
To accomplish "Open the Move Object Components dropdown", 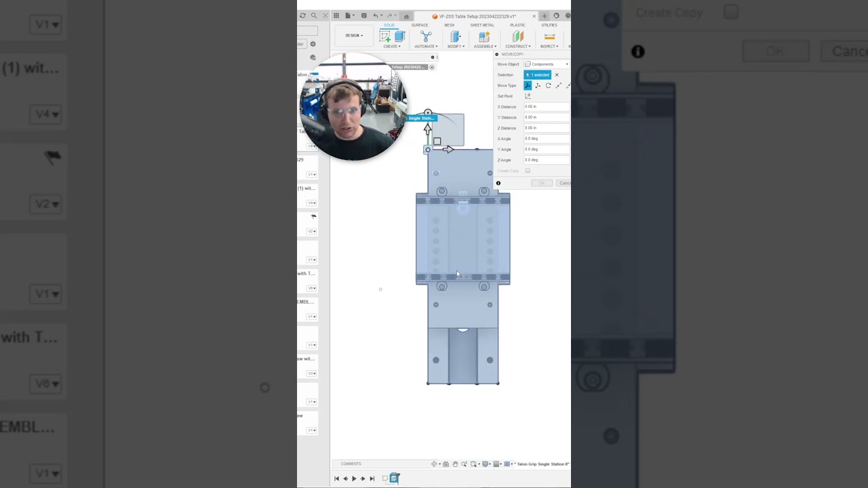I will [x=547, y=64].
